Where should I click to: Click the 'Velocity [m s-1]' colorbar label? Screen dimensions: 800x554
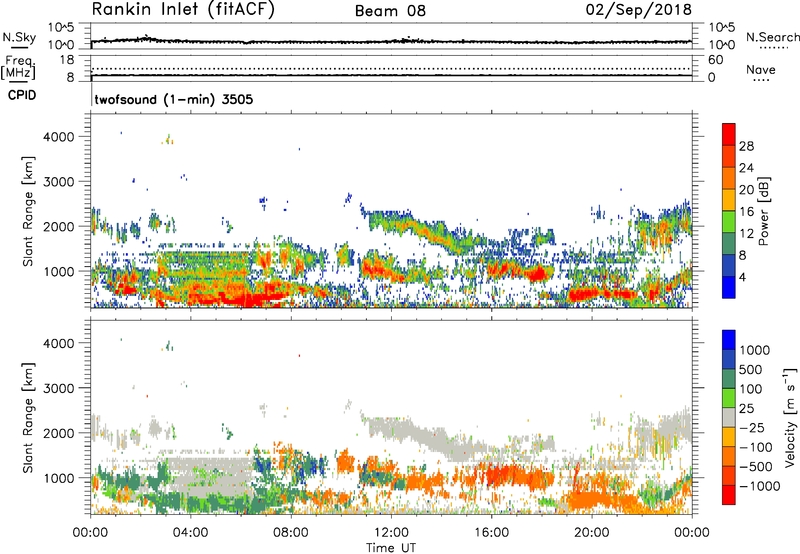(790, 417)
